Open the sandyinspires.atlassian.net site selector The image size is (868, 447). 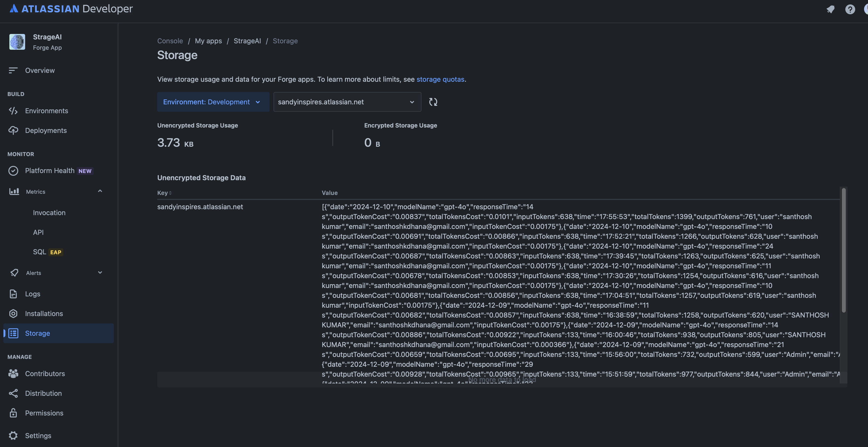coord(347,102)
